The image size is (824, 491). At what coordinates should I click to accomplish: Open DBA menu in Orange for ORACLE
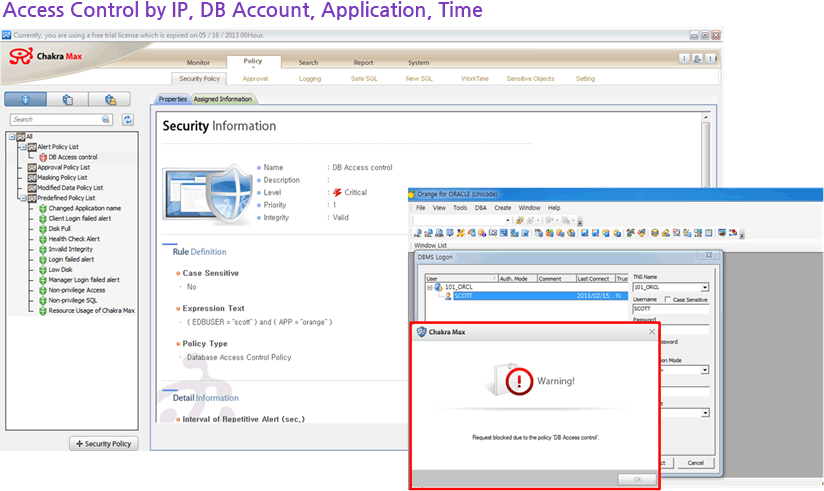481,208
